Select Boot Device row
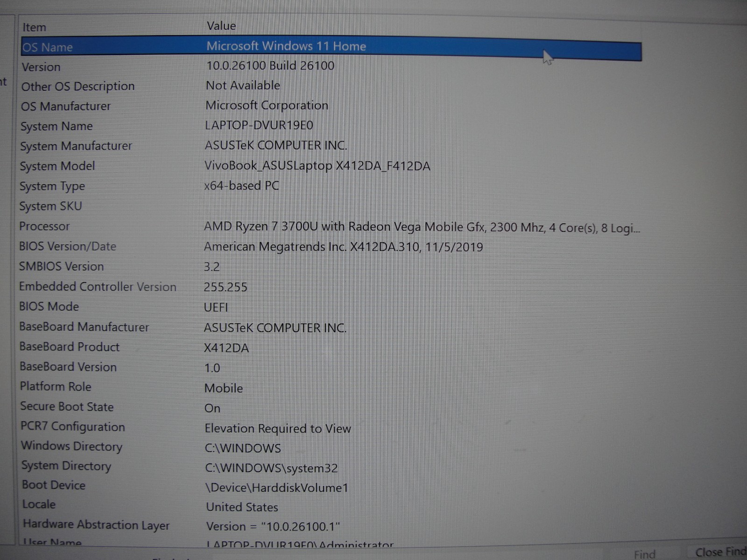The image size is (747, 560). (54, 485)
